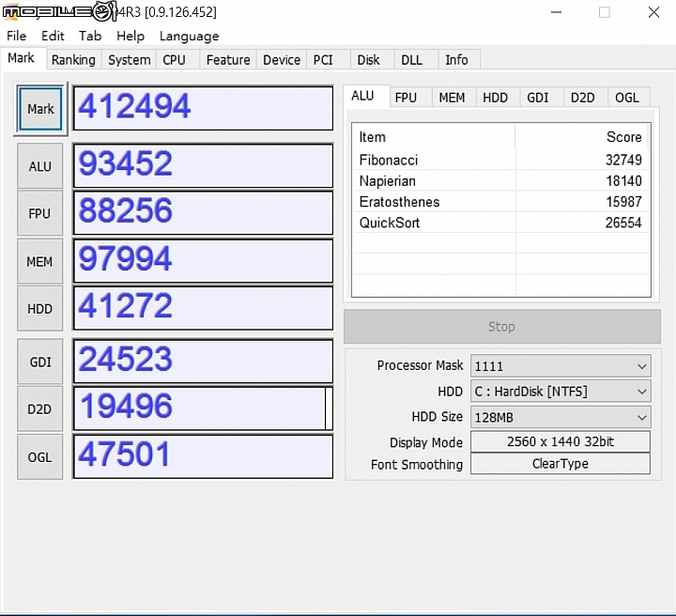Switch to the Device tab
The image size is (676, 616).
pyautogui.click(x=282, y=60)
